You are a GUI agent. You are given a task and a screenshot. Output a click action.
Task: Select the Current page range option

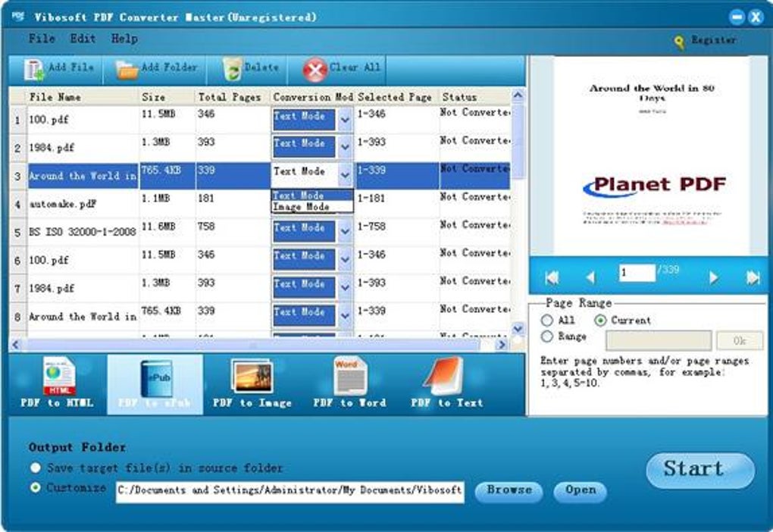(x=600, y=321)
